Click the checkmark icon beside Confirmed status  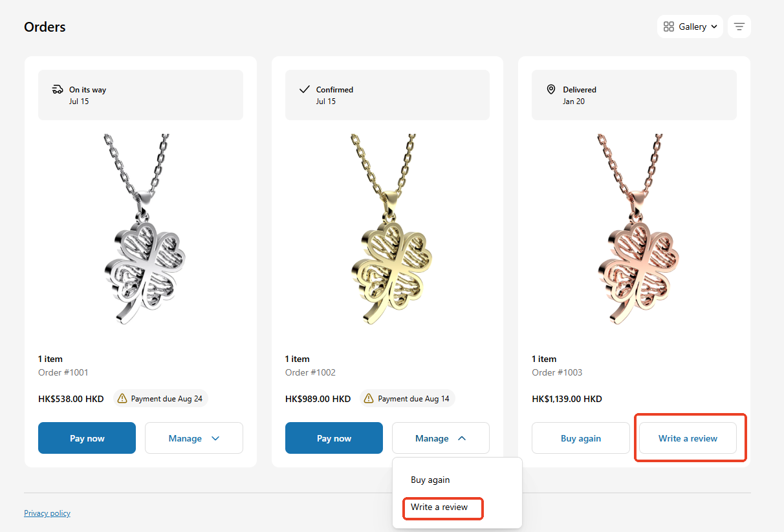click(304, 89)
